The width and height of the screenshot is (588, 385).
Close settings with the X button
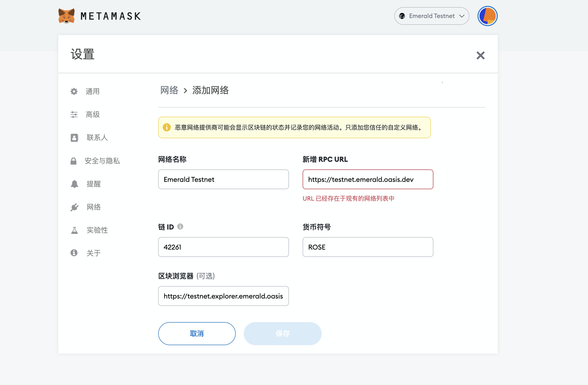point(480,55)
